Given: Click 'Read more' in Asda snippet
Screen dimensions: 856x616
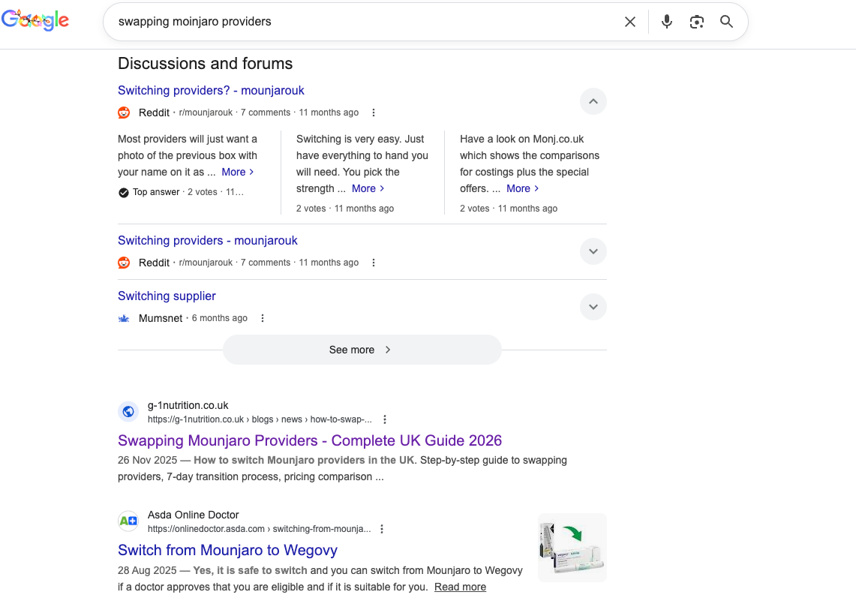Looking at the screenshot, I should coord(460,587).
